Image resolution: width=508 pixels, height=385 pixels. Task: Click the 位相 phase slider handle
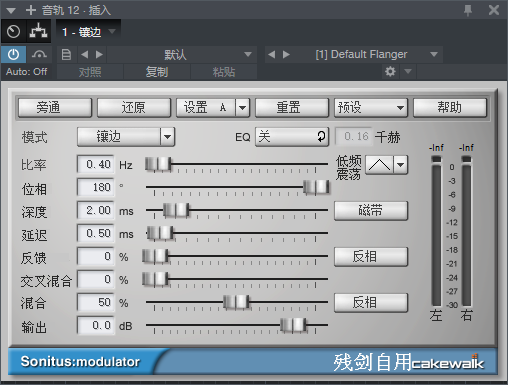point(316,187)
